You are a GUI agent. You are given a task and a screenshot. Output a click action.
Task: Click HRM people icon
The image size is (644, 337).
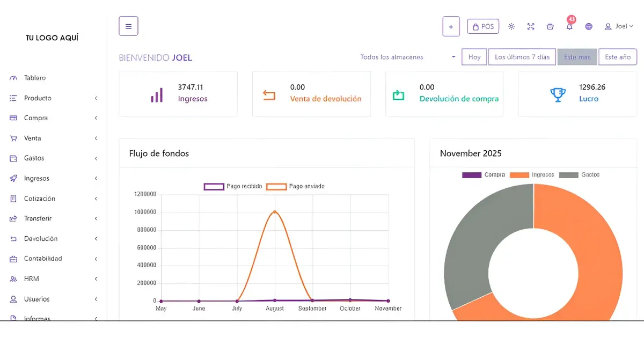coord(13,279)
